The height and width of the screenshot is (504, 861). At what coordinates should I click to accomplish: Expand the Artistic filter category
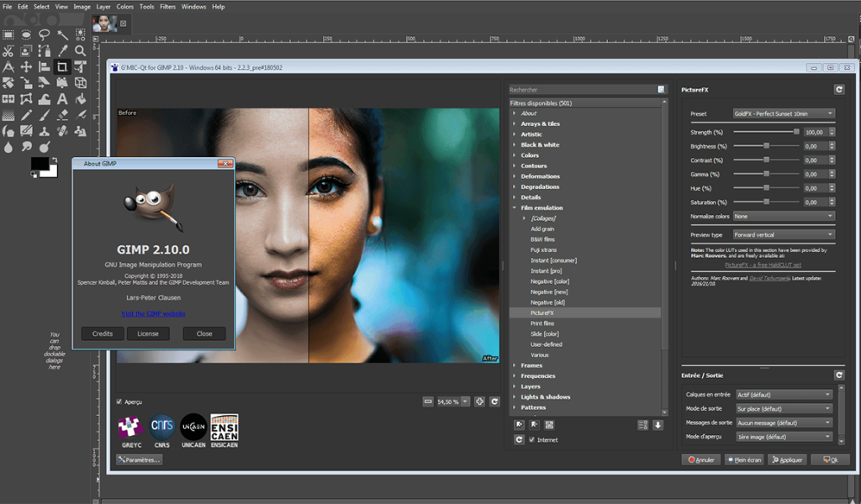[x=515, y=134]
